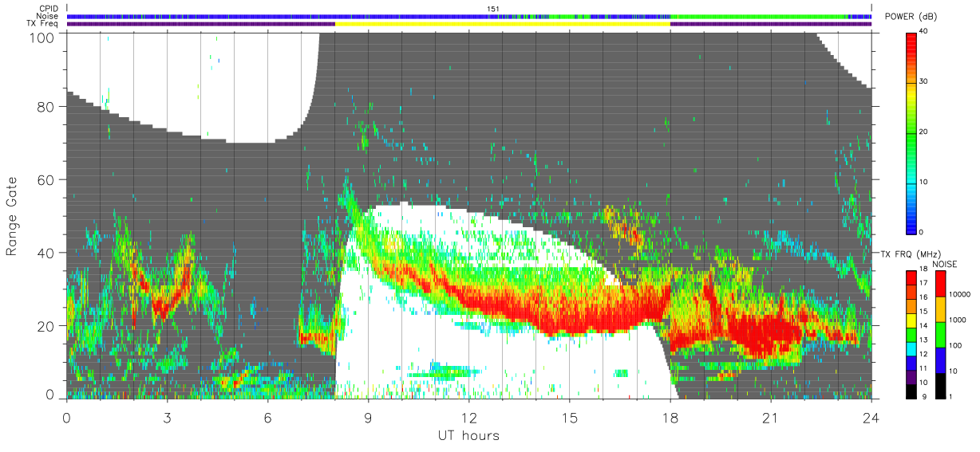Click the purple TX Freq bar segment before 8 UT
Viewport: 980px width, 452px height.
tap(200, 24)
